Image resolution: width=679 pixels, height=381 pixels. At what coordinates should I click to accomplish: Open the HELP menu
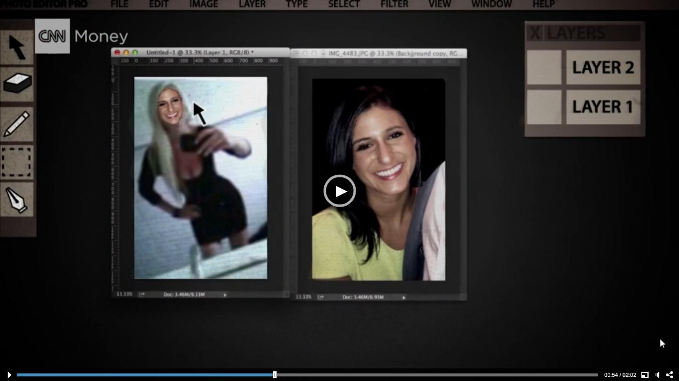coord(543,4)
